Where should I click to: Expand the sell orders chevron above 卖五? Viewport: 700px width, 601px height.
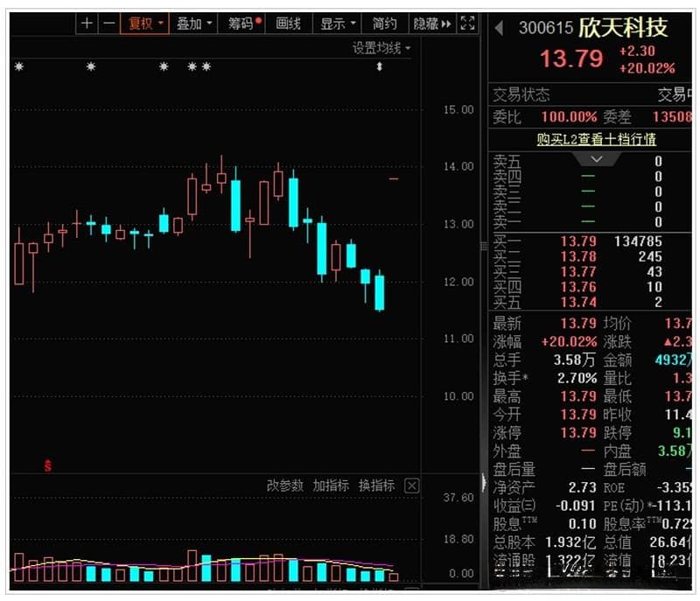click(x=597, y=159)
